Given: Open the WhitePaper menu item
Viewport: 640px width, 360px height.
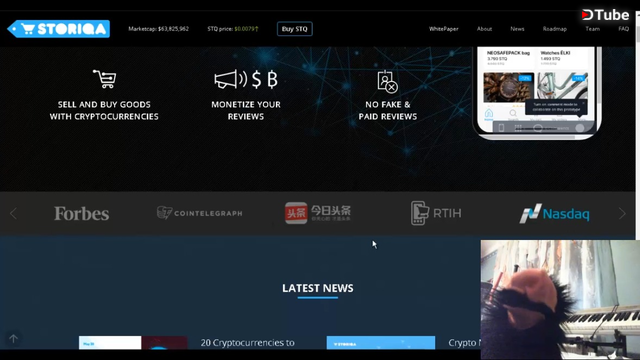Looking at the screenshot, I should click(444, 29).
